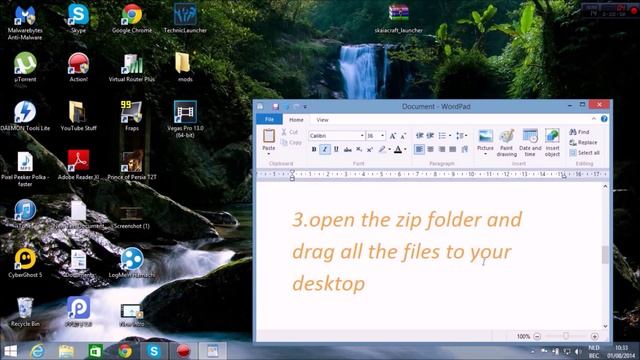
Task: Click Grow font icon
Action: point(393,136)
